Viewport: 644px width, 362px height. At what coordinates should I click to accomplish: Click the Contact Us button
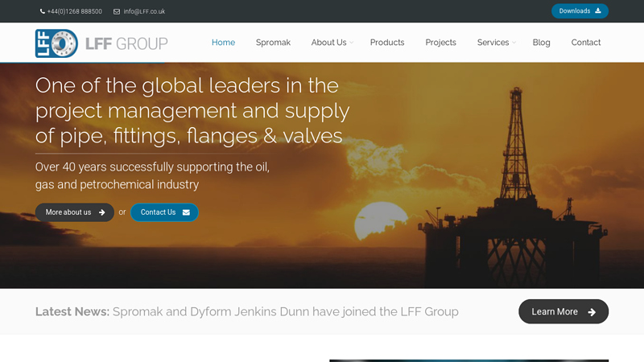point(164,212)
